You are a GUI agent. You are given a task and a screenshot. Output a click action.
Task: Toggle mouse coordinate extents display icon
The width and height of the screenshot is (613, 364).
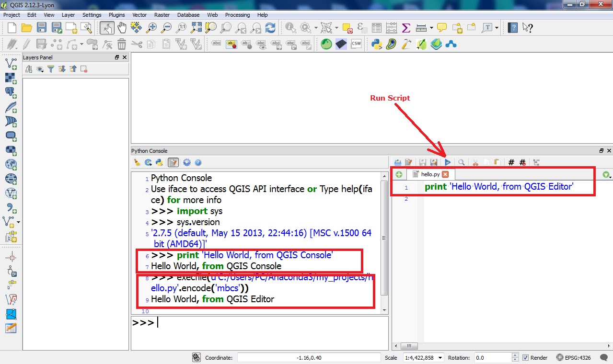pyautogui.click(x=197, y=358)
